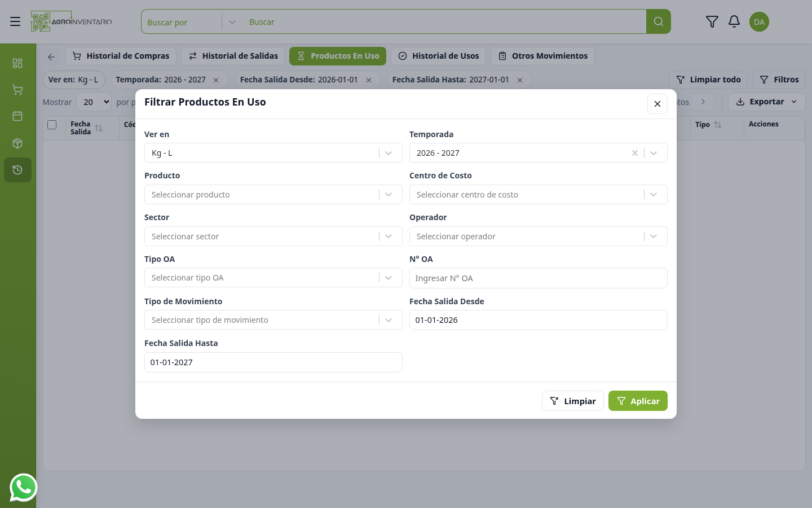Change the Mostrar rows per page selector
This screenshot has height=508, width=812.
[94, 102]
